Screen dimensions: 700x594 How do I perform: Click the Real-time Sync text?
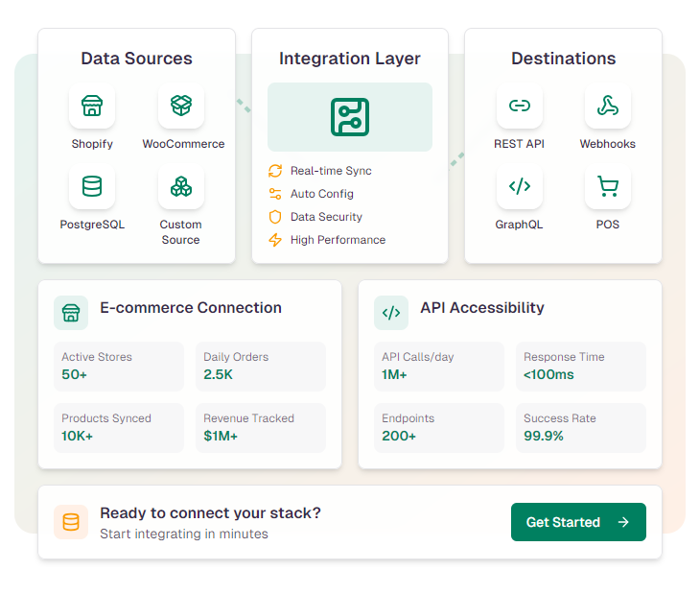pos(331,171)
